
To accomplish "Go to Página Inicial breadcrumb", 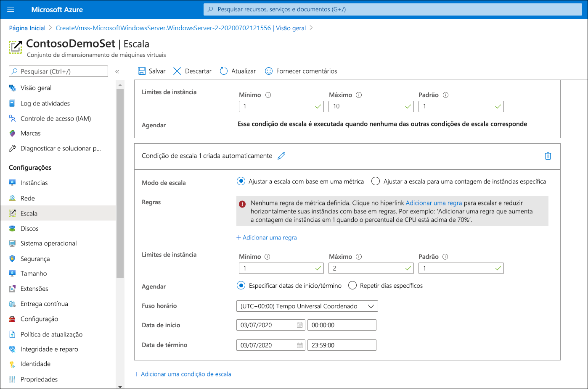I will (x=27, y=28).
